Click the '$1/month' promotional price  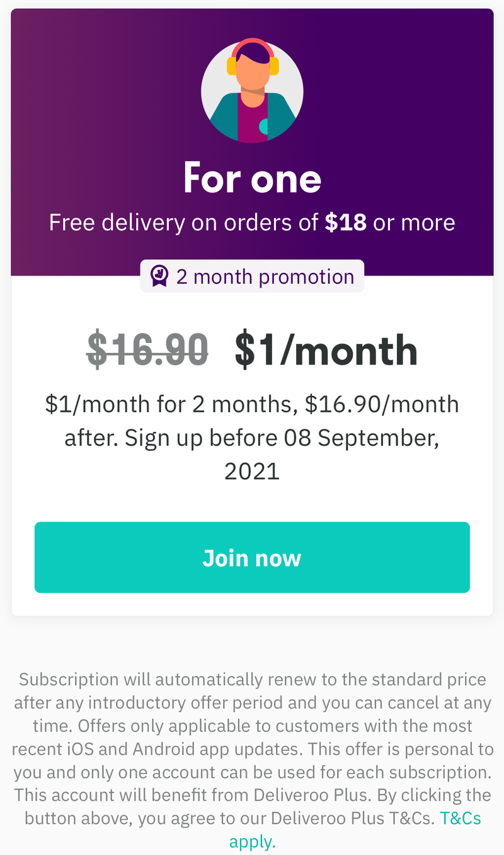[x=326, y=351]
